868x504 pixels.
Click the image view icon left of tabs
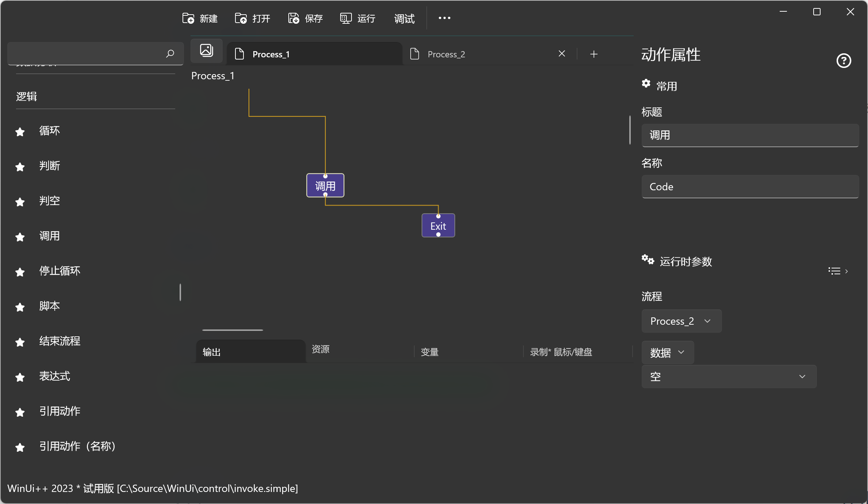[x=207, y=50]
